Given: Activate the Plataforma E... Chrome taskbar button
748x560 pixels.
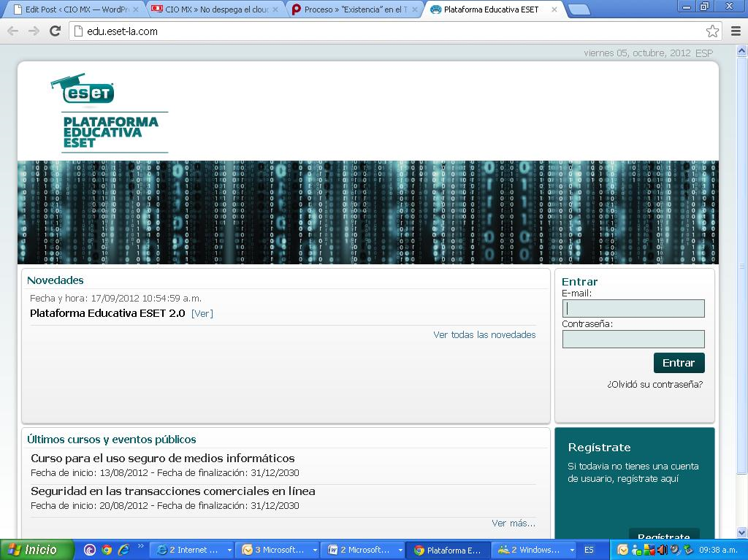Looking at the screenshot, I should [448, 550].
